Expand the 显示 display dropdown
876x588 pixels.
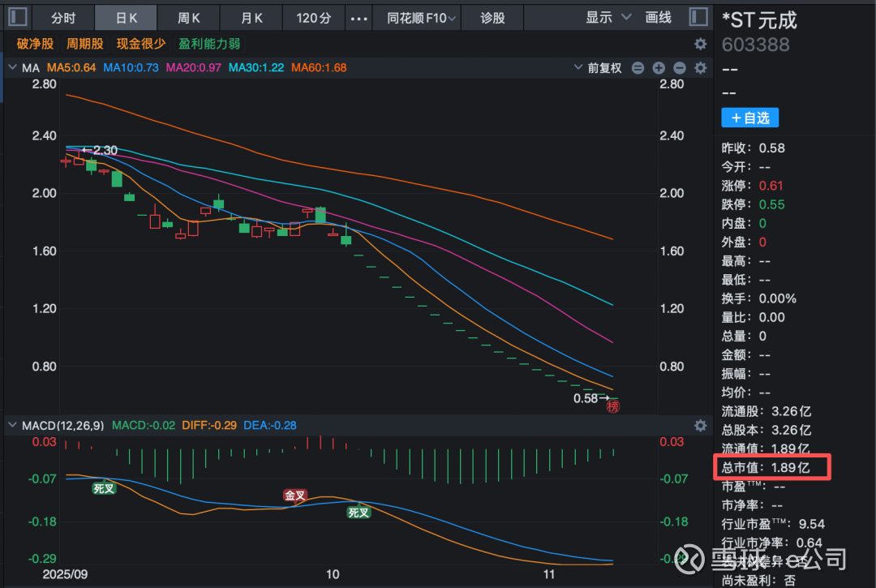(608, 17)
